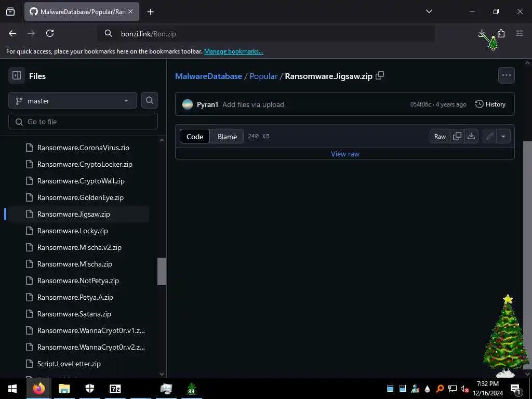
Task: Follow the View raw link
Action: [x=345, y=154]
